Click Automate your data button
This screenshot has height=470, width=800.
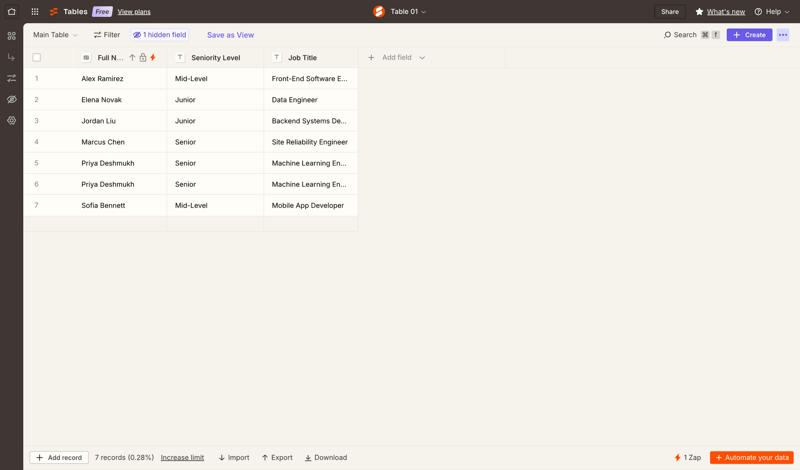click(752, 457)
